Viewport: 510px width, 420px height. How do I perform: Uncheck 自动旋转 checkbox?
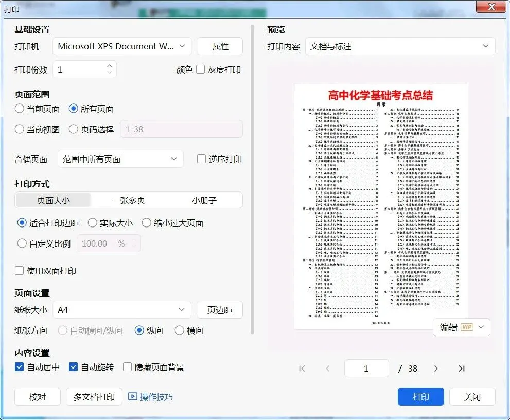73,367
